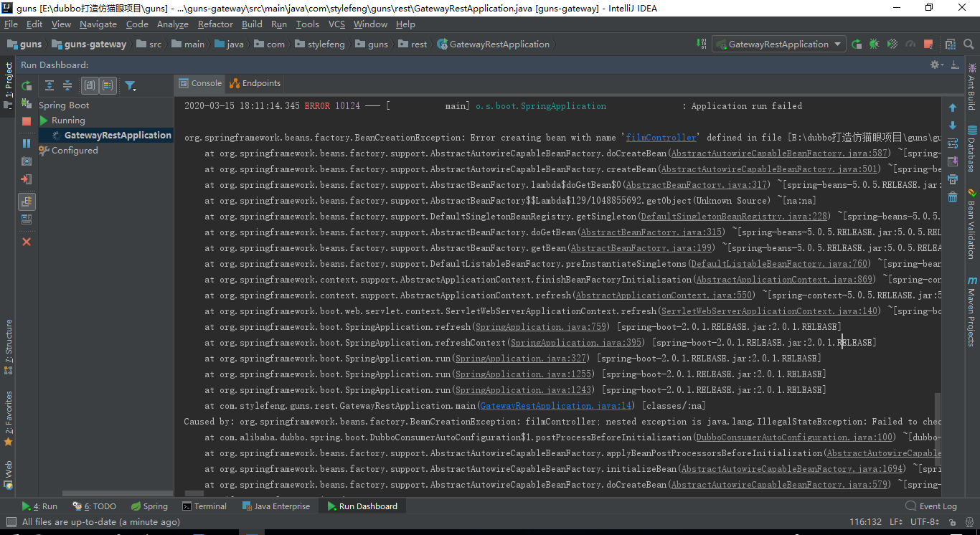Open the Ant Build side panel
The width and height of the screenshot is (980, 535).
coord(972,87)
